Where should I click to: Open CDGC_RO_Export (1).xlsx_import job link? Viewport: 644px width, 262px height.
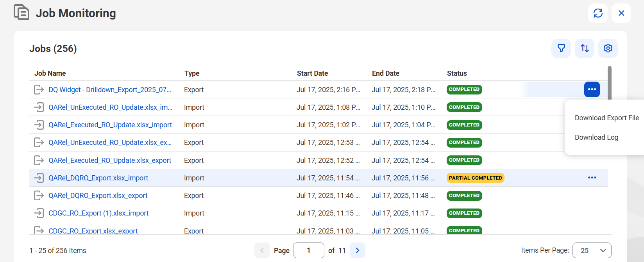[98, 213]
